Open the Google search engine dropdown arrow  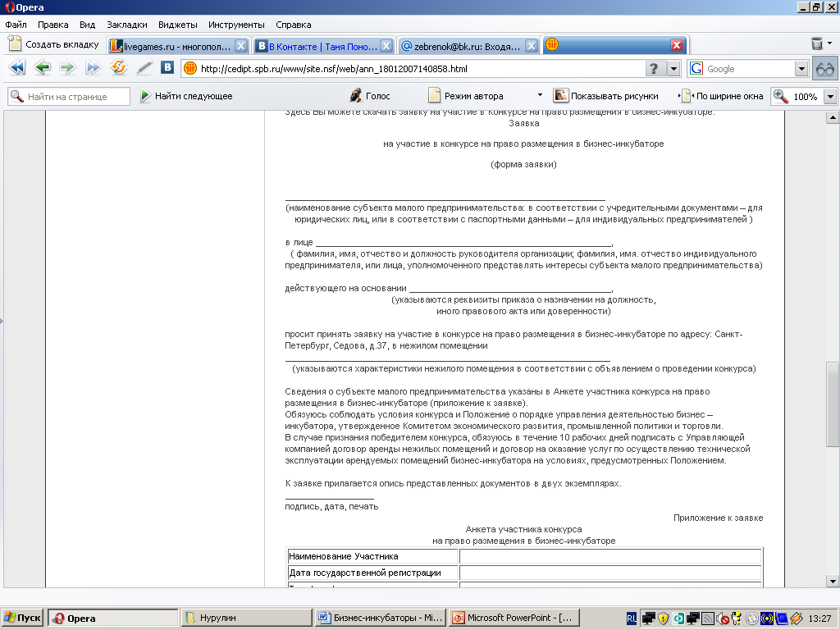(801, 69)
